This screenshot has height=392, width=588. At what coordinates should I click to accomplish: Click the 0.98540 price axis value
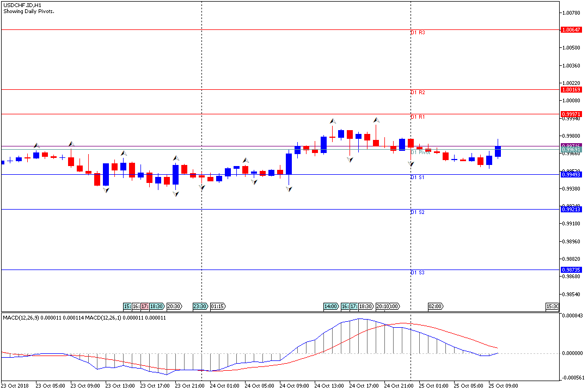[572, 295]
